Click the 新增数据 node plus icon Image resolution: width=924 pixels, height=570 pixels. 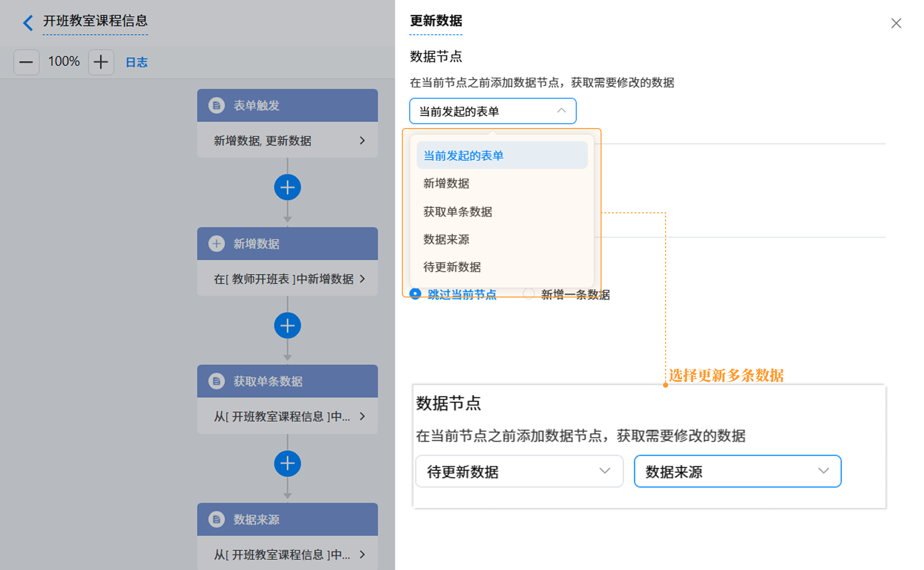coord(217,244)
